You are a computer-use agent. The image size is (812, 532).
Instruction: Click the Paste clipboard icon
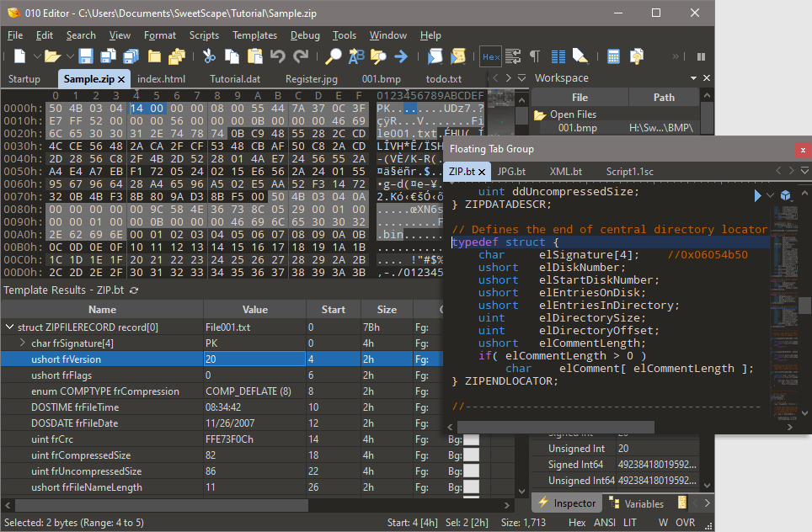pyautogui.click(x=254, y=56)
